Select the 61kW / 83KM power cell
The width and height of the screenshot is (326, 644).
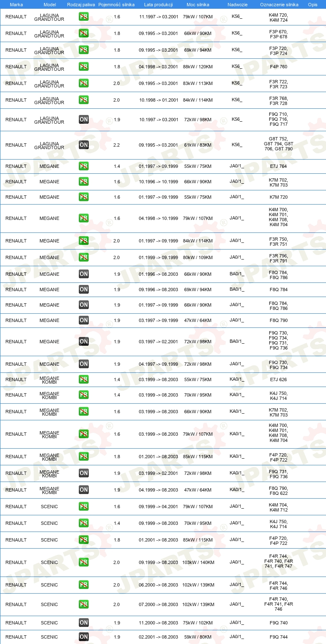(198, 145)
